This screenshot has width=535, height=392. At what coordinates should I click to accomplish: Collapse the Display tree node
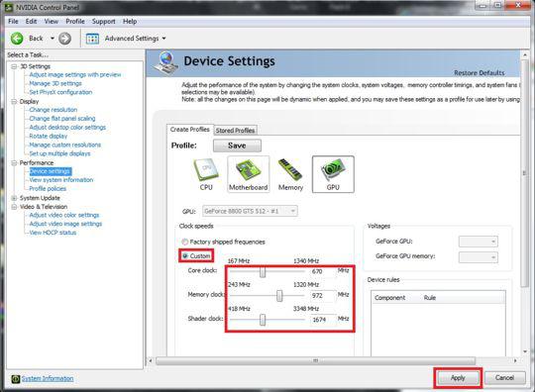pos(14,102)
